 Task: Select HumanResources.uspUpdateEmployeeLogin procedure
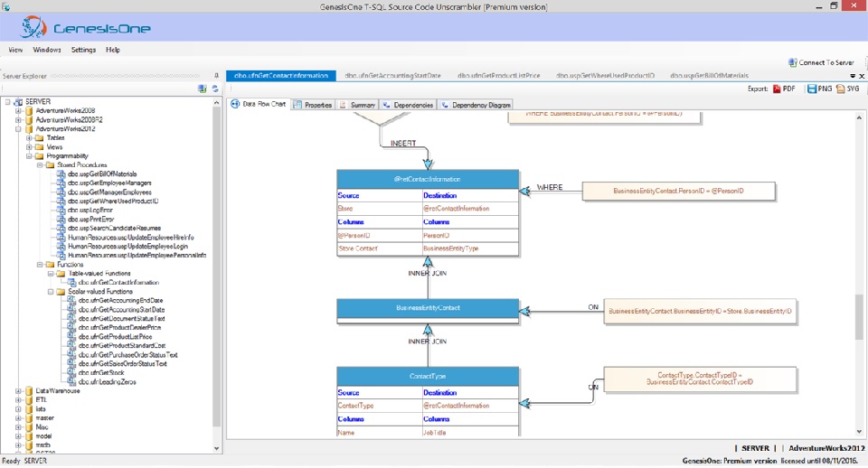(127, 246)
